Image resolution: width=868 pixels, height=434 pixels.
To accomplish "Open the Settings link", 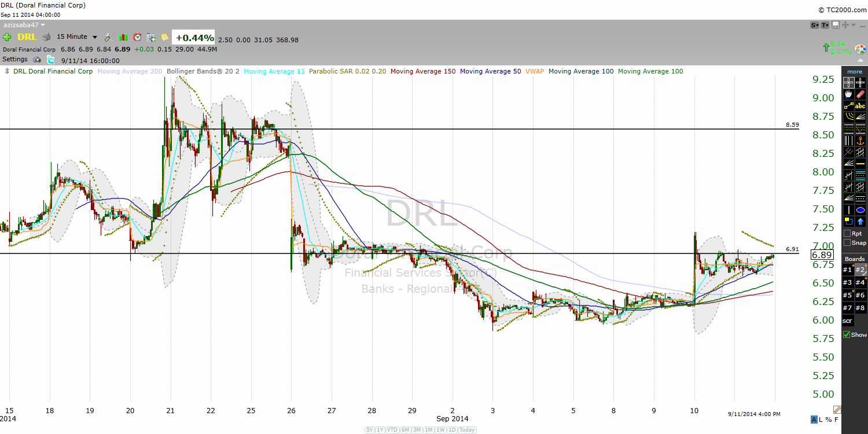I will click(15, 60).
